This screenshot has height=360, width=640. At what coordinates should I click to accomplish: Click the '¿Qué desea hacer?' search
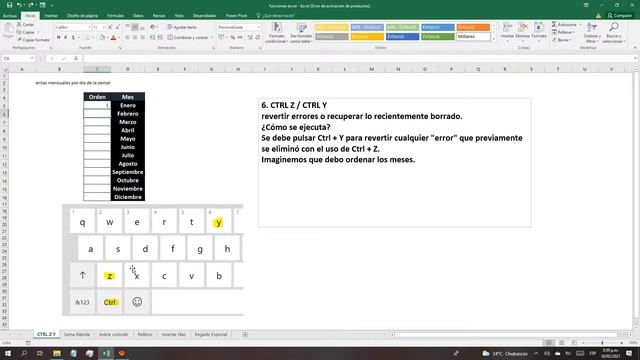pos(276,16)
